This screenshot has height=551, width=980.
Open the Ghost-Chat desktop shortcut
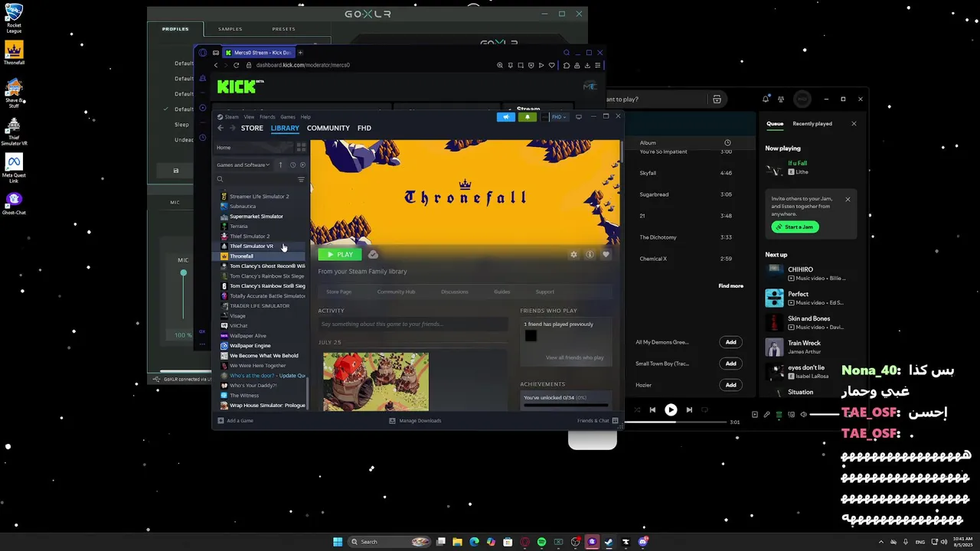[14, 204]
